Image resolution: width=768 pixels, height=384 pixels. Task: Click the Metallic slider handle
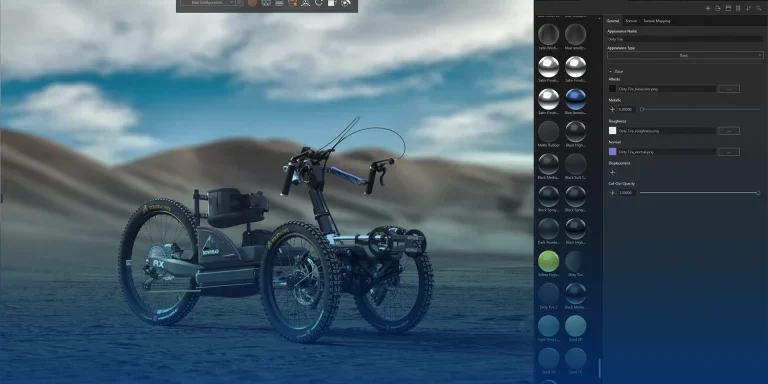click(x=642, y=110)
